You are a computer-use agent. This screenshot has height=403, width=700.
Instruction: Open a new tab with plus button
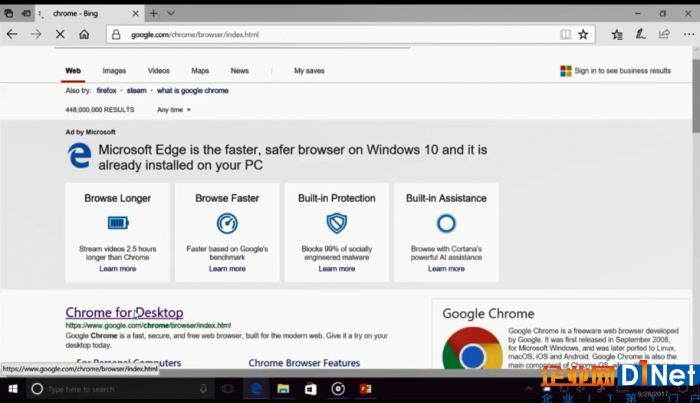tap(154, 13)
